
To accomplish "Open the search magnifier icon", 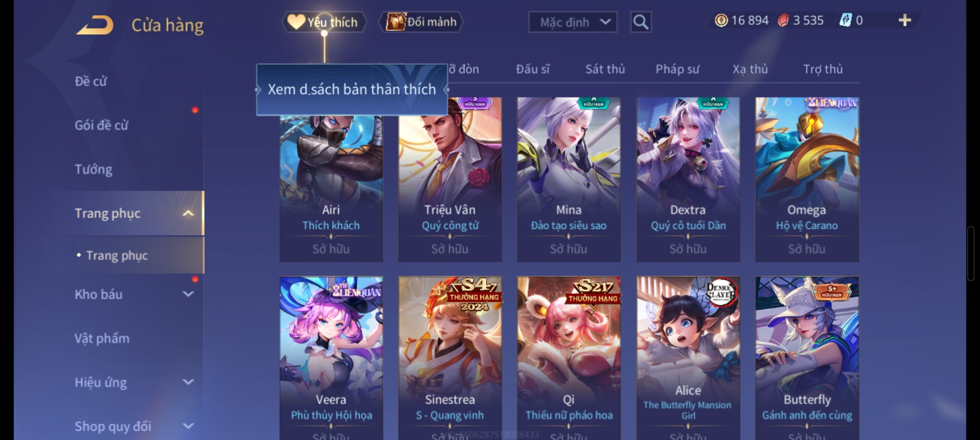I will click(x=641, y=22).
